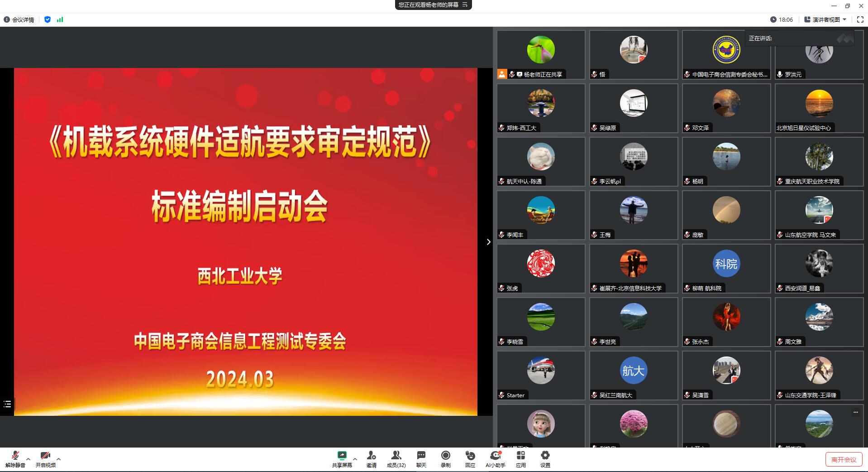Open video options arrow next to 开启视频
868x472 pixels.
pos(59,459)
